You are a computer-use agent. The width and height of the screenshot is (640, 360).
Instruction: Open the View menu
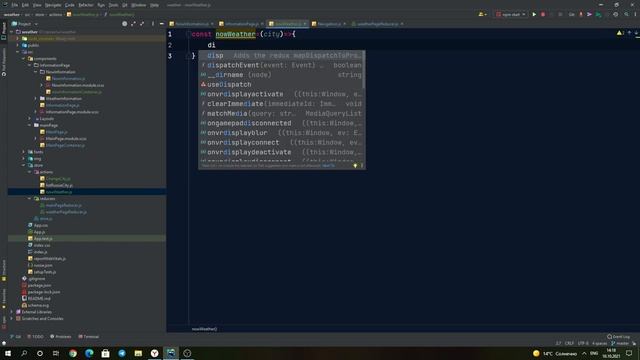coord(37,5)
